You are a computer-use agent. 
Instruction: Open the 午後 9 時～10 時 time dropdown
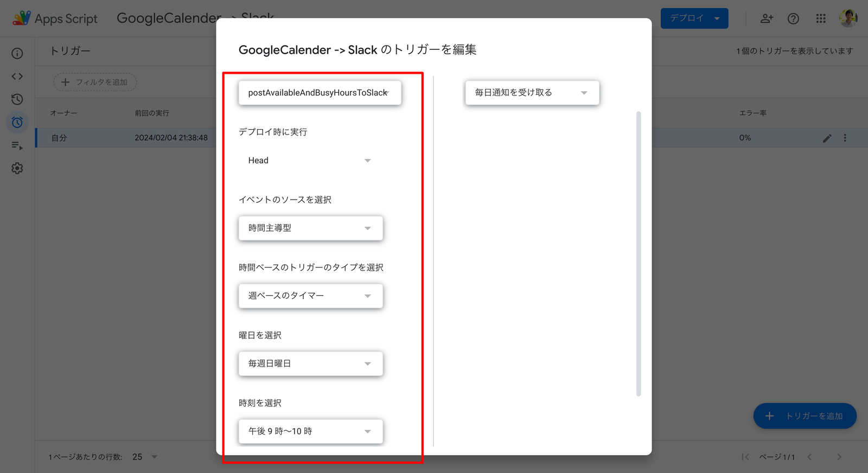click(x=311, y=432)
